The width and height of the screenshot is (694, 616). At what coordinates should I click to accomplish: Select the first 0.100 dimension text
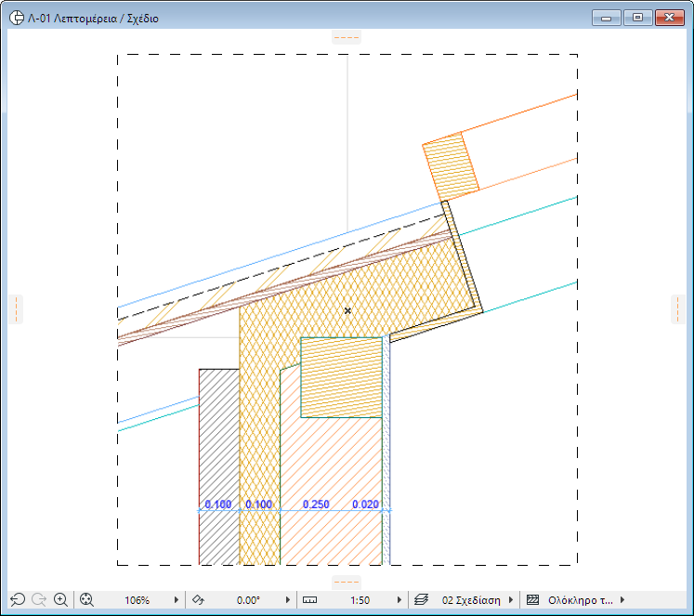pyautogui.click(x=218, y=504)
